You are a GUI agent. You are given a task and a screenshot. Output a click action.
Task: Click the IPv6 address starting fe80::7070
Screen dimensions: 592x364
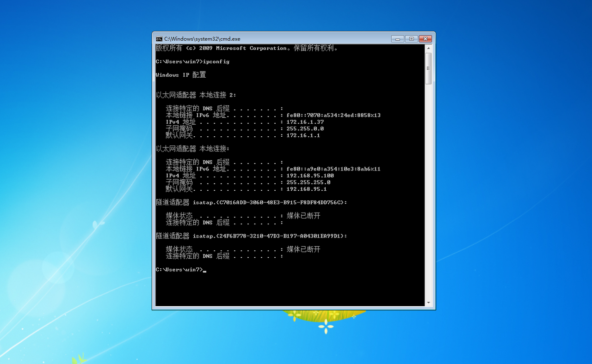pos(333,115)
